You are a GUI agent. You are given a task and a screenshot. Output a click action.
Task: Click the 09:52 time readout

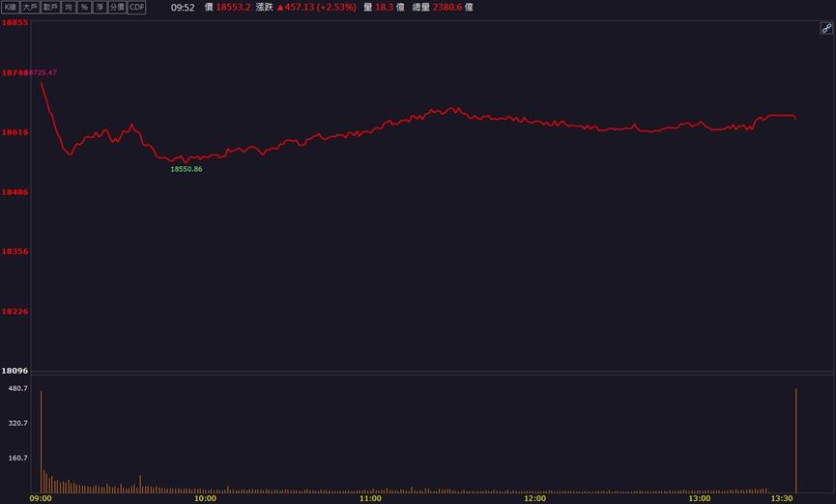pyautogui.click(x=183, y=8)
